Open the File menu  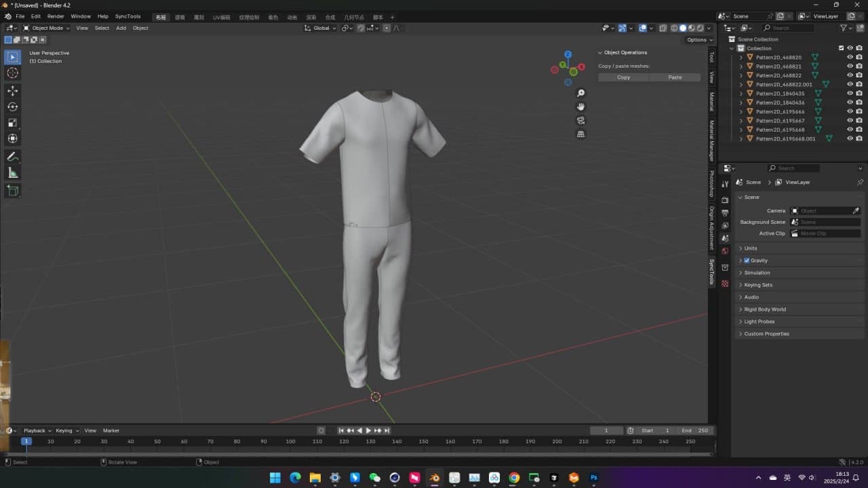pyautogui.click(x=20, y=16)
